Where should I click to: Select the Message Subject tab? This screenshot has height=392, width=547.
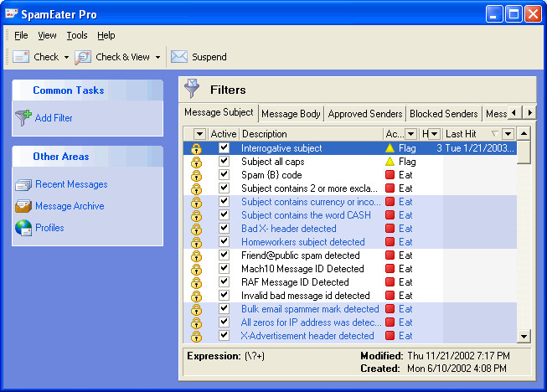click(219, 112)
